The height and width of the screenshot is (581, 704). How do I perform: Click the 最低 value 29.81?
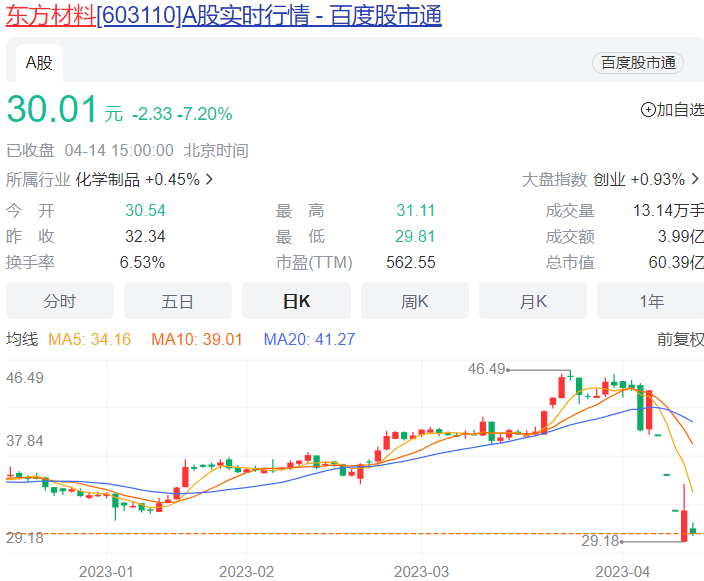(415, 236)
